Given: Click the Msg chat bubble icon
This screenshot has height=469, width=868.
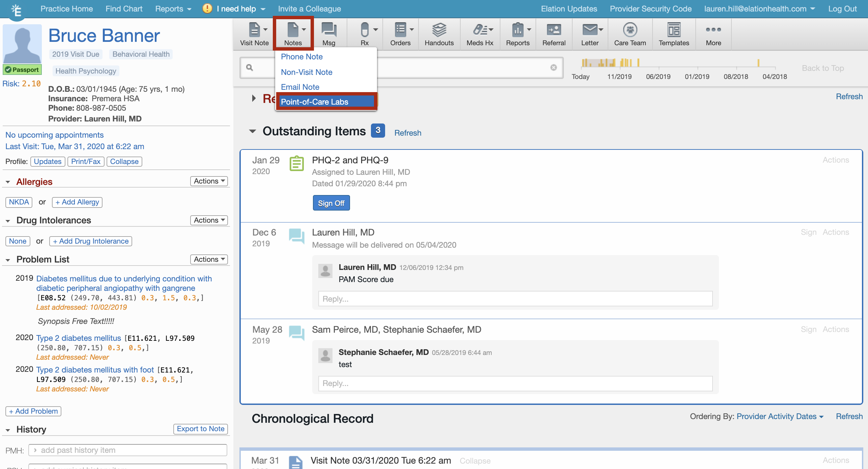Looking at the screenshot, I should point(328,30).
